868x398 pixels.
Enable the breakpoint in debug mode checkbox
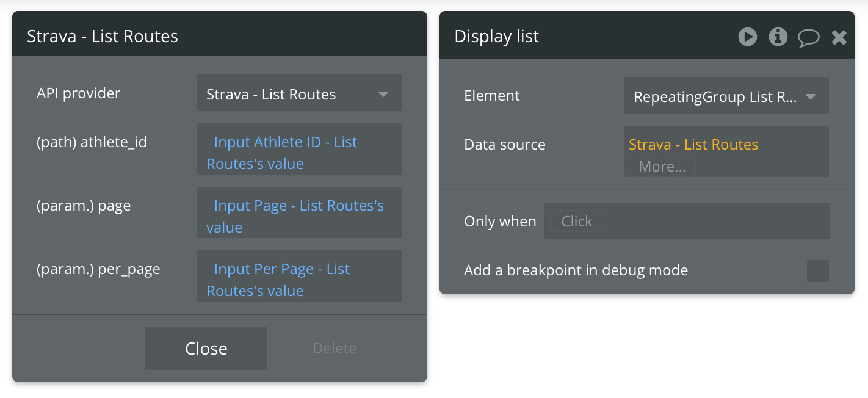817,270
